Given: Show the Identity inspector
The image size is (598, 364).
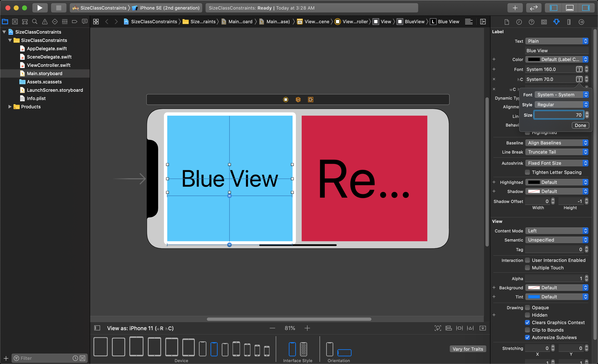Looking at the screenshot, I should tap(544, 22).
